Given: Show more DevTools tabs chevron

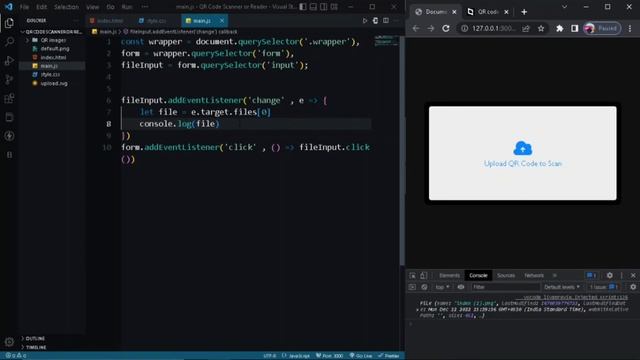Looking at the screenshot, I should click(x=555, y=276).
